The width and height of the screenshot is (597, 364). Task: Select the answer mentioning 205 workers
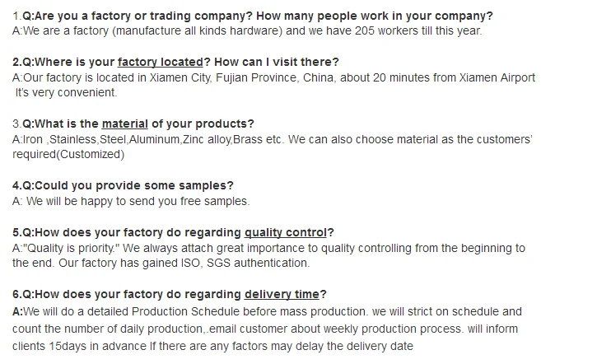[x=248, y=31]
